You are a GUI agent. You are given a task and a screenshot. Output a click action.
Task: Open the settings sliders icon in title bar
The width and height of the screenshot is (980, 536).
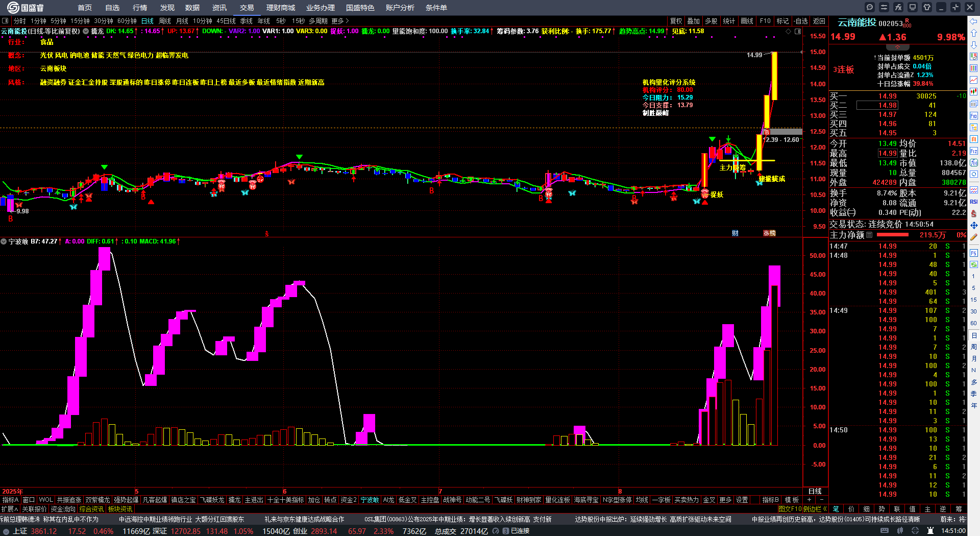(884, 7)
